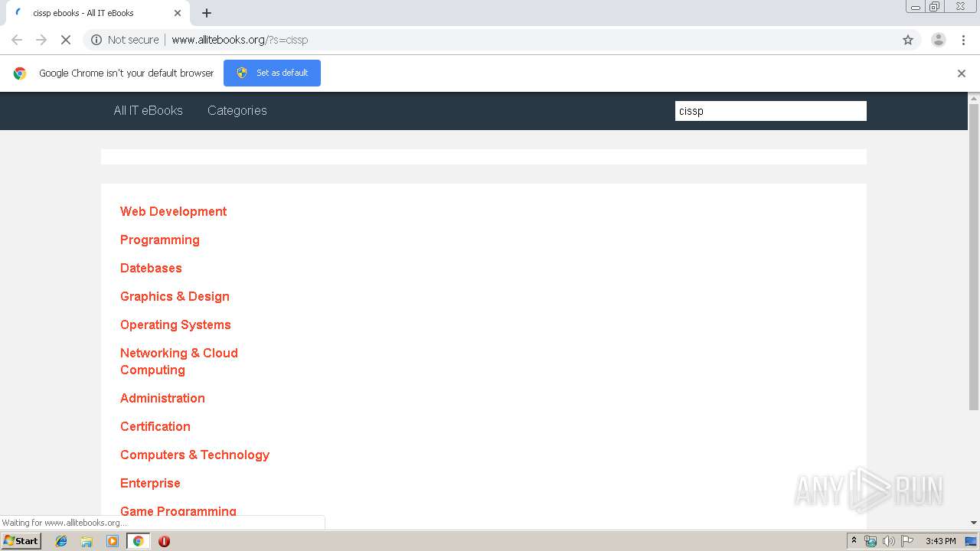The height and width of the screenshot is (551, 980).
Task: Open Web Development category
Action: tap(174, 211)
